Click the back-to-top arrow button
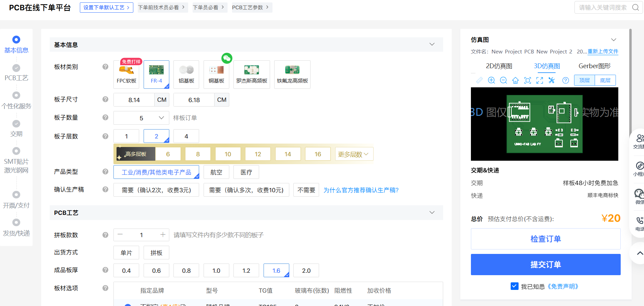The image size is (644, 306). pos(639,253)
